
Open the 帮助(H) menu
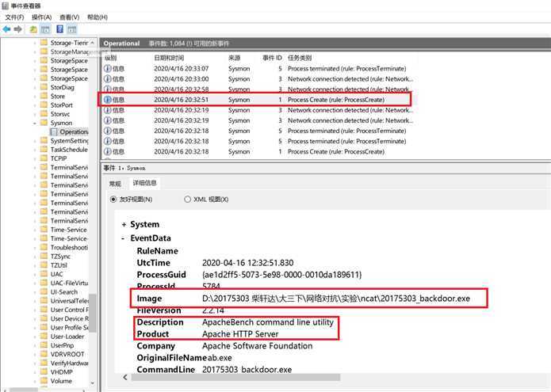tap(98, 17)
